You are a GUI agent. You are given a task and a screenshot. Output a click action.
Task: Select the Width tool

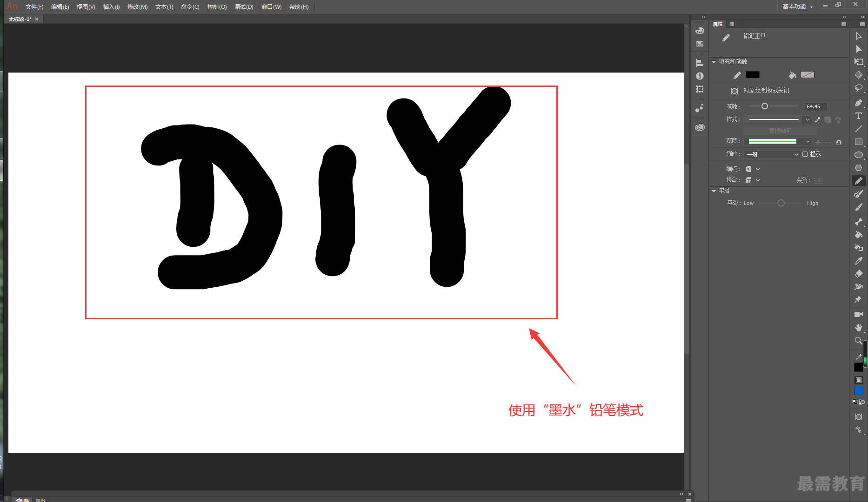859,287
